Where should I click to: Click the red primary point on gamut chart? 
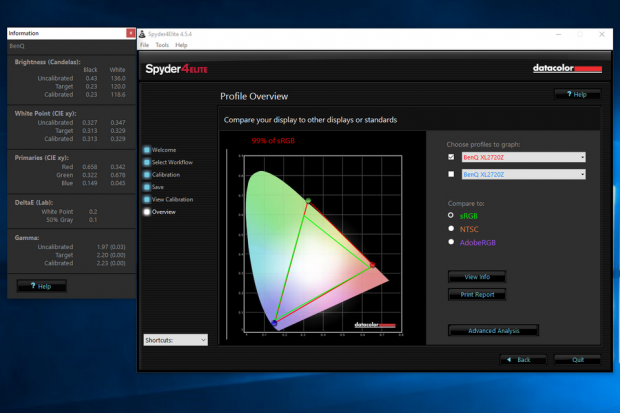tap(372, 265)
